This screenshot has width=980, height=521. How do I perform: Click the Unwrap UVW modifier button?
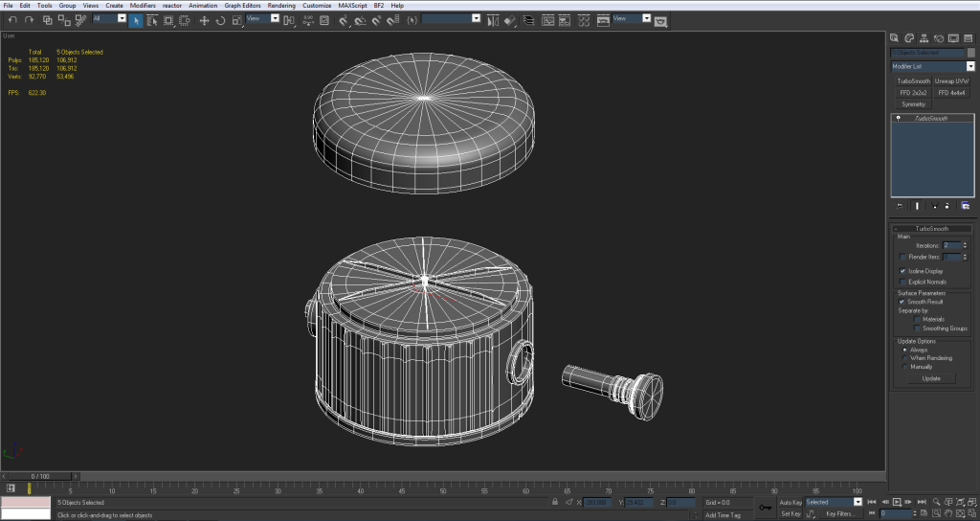click(951, 81)
